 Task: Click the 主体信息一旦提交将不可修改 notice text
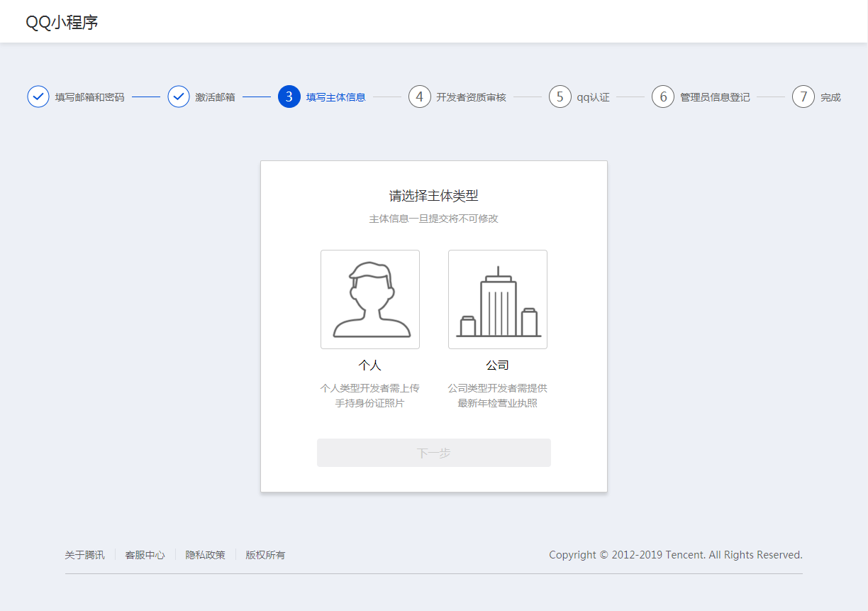pyautogui.click(x=434, y=219)
